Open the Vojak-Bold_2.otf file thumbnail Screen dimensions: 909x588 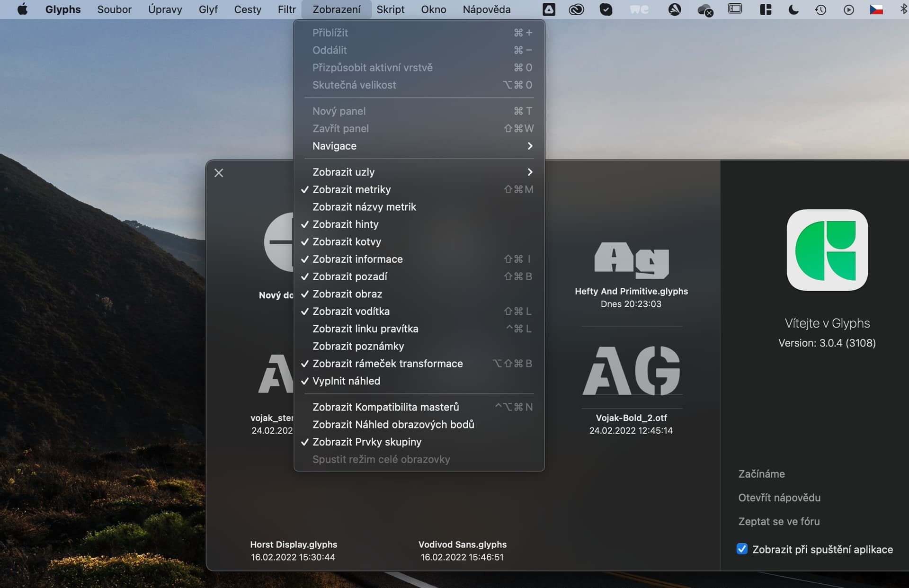631,371
